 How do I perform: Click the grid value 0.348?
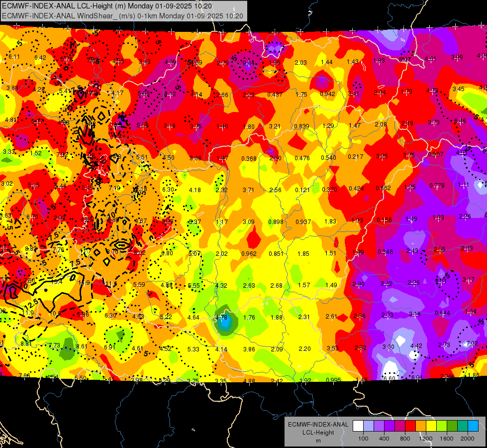(x=385, y=251)
